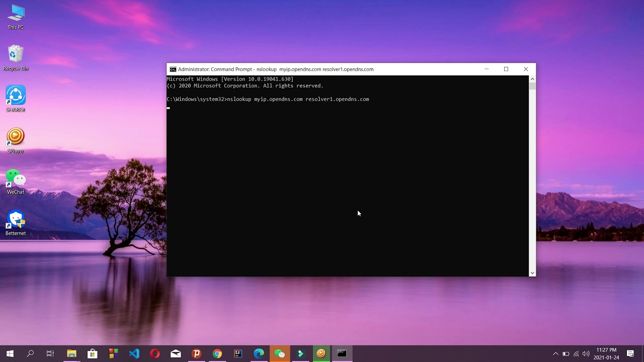
Task: Open Command Prompt title bar system menu icon
Action: pyautogui.click(x=173, y=69)
